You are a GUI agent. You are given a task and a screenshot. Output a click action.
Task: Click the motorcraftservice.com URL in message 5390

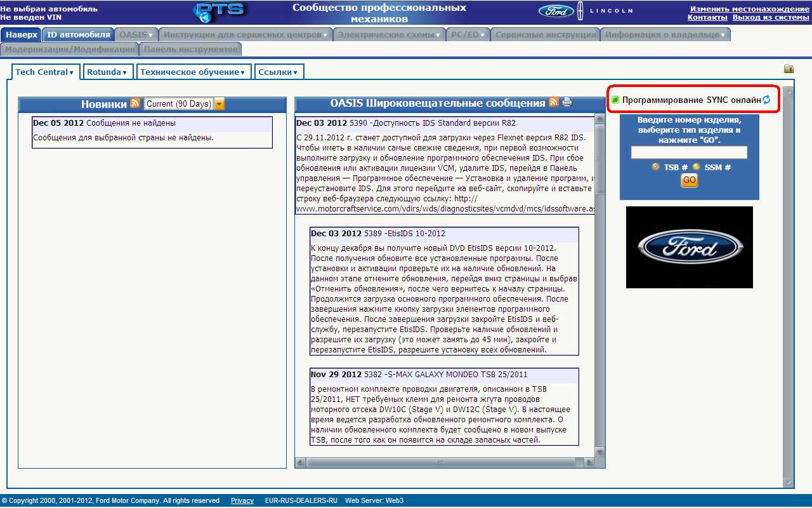click(x=446, y=208)
